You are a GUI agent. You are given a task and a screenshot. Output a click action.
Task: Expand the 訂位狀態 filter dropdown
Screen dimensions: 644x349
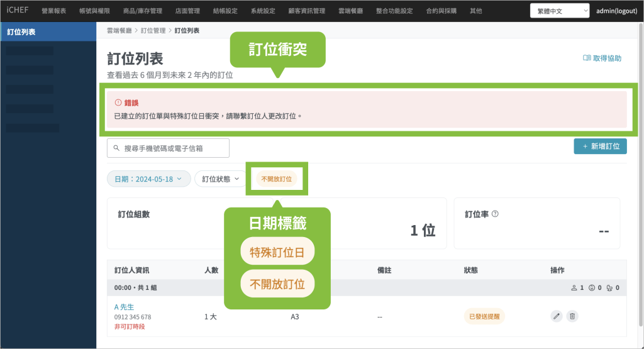click(x=220, y=179)
